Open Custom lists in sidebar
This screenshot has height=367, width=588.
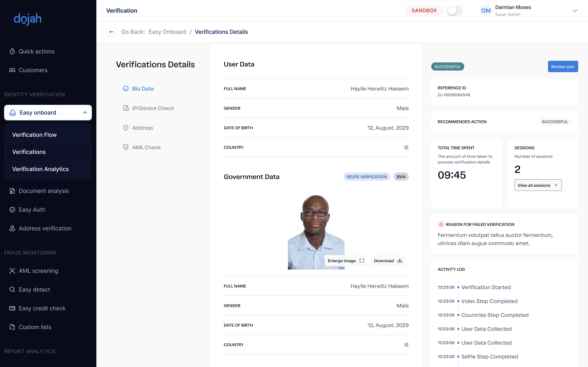pyautogui.click(x=35, y=327)
